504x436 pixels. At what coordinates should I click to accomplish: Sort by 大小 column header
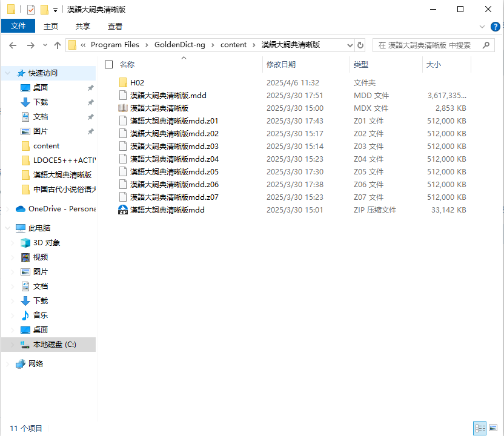(x=433, y=65)
